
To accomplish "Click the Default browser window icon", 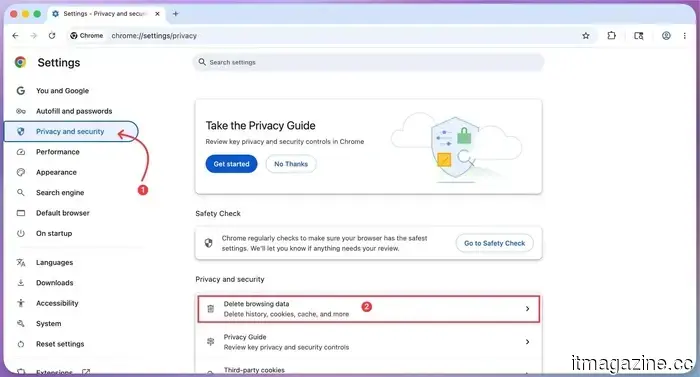I will 21,213.
